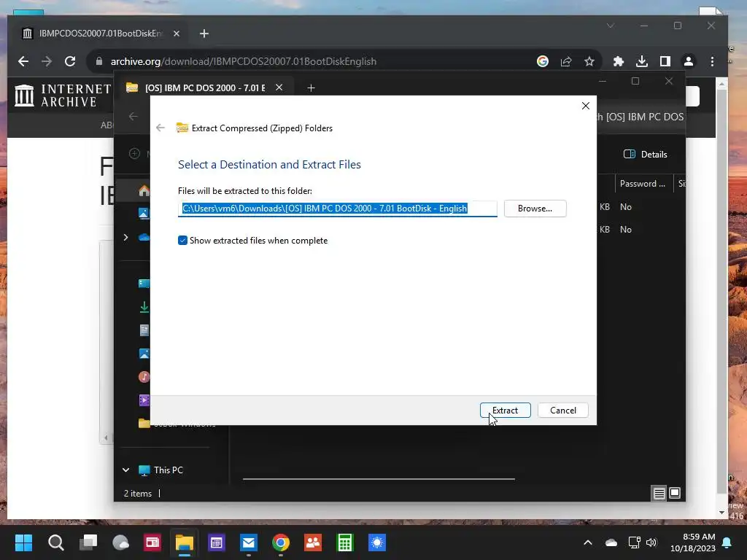Close the IBMPCDOS20007 Chrome tab
Image resolution: width=747 pixels, height=560 pixels.
[x=177, y=34]
